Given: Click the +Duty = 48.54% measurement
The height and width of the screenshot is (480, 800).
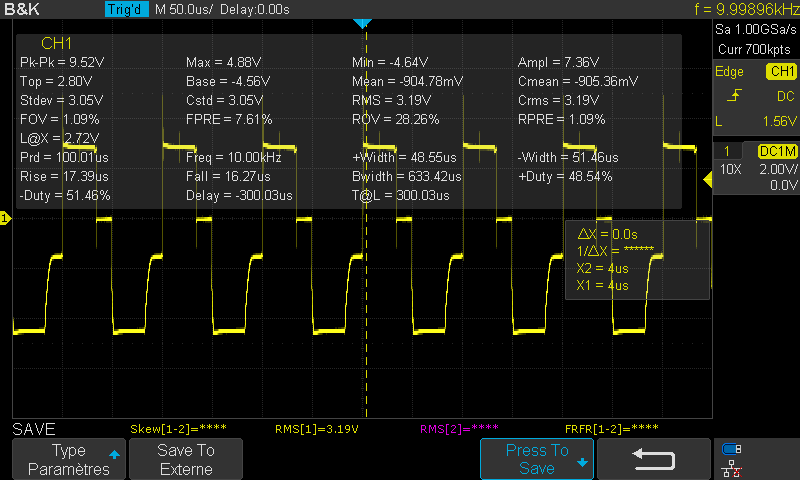Looking at the screenshot, I should (565, 176).
